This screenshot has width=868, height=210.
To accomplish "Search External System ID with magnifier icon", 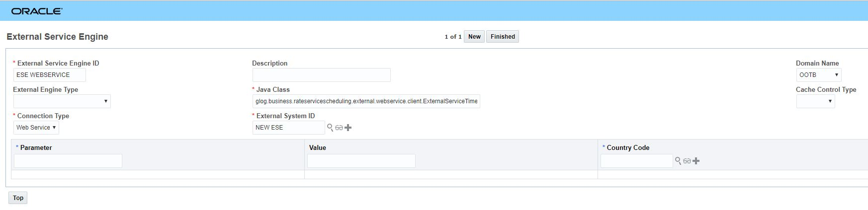I will point(330,128).
